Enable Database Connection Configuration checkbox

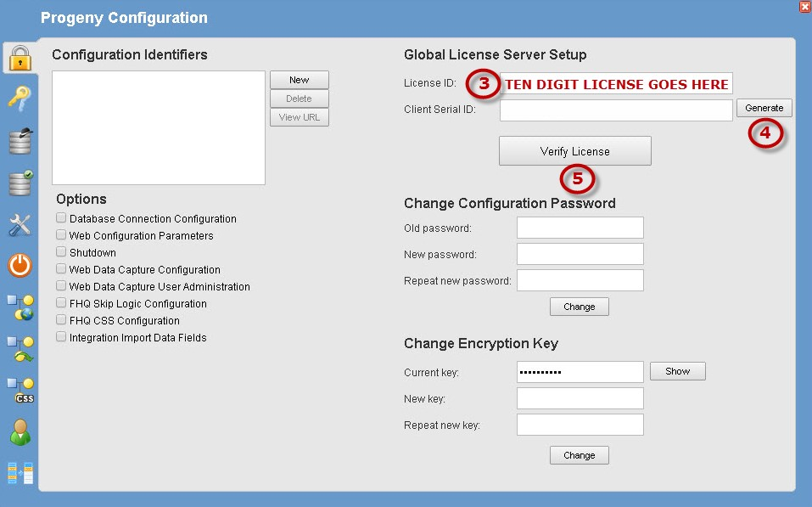(61, 218)
